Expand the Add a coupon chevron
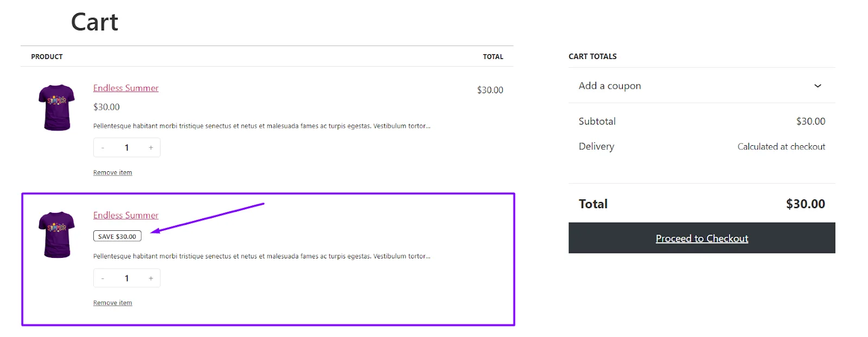 click(x=818, y=86)
